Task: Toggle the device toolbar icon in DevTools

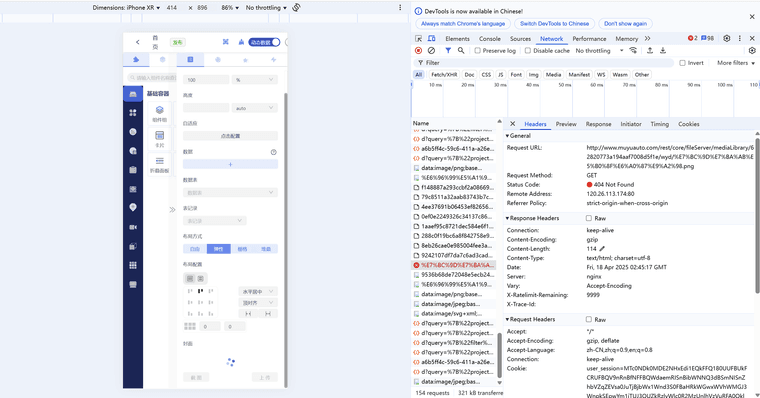Action: pyautogui.click(x=431, y=38)
